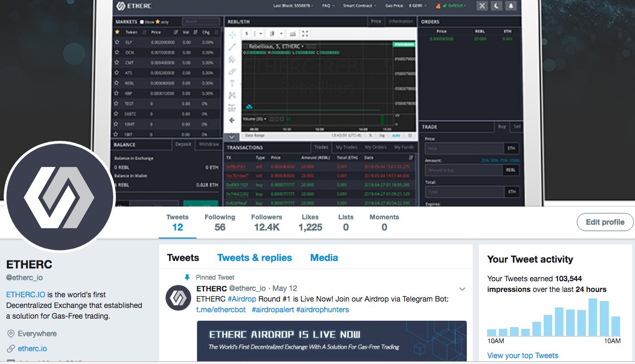Viewport: 635px width, 364px height.
Task: Sort markets by the Price sort icon
Action: (x=176, y=32)
